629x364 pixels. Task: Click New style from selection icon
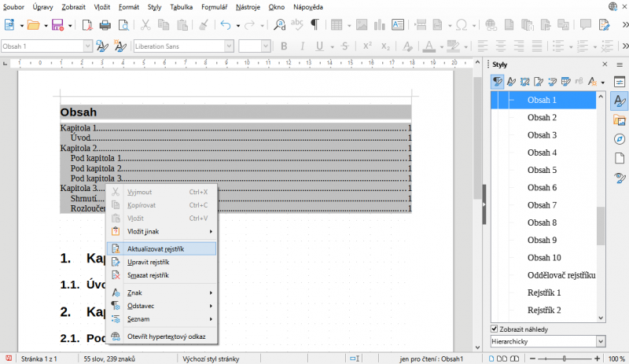pos(120,46)
